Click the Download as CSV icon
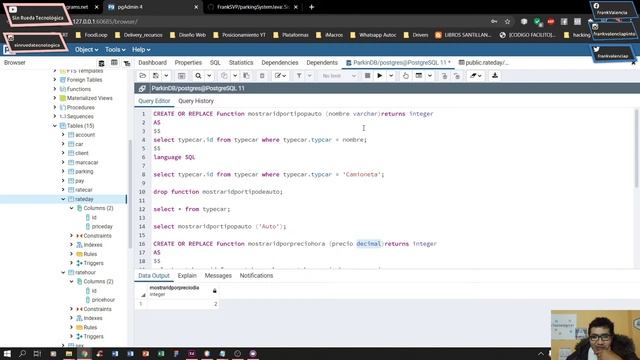The image size is (640, 360). click(x=495, y=76)
